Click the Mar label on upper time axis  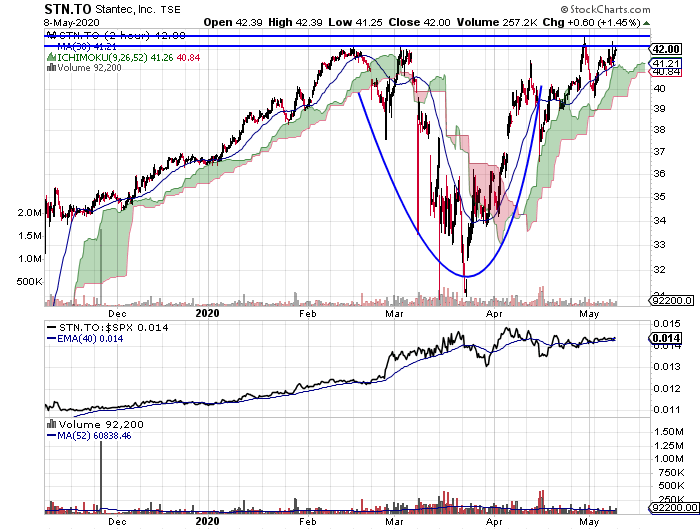point(394,314)
